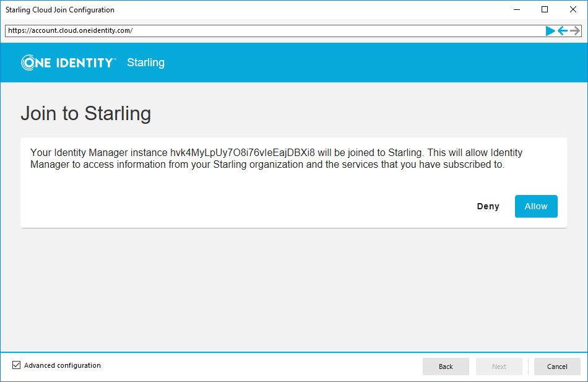Viewport: 588px width, 382px height.
Task: Cancel the Starling join wizard
Action: point(557,367)
